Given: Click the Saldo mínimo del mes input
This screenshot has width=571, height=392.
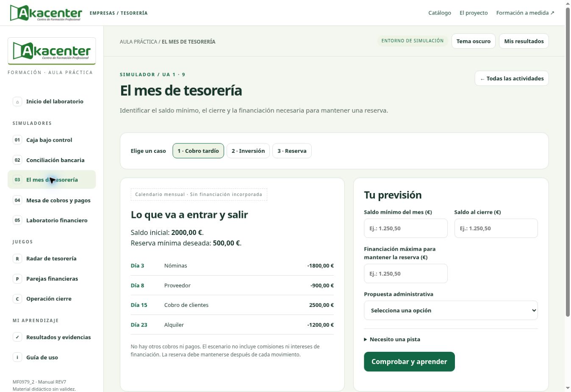Looking at the screenshot, I should (x=406, y=228).
